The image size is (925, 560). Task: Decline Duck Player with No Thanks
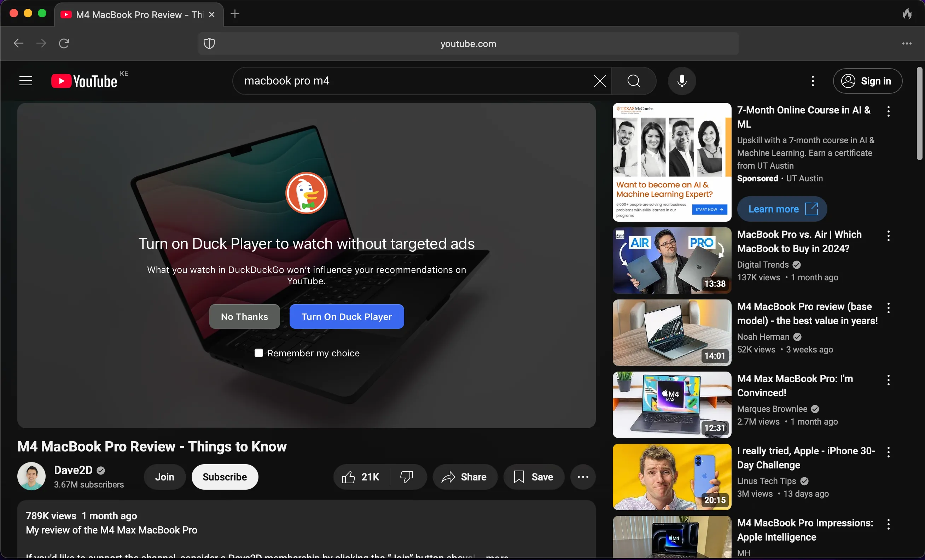coord(244,316)
